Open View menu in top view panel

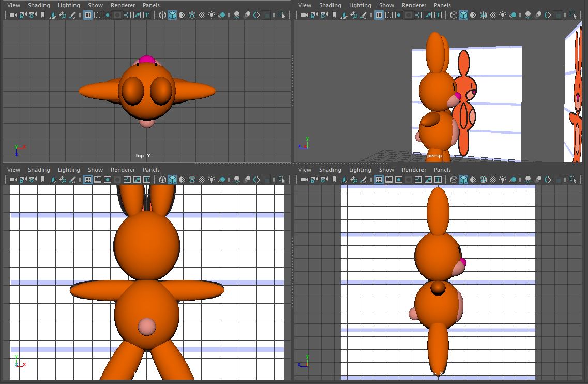(x=13, y=5)
